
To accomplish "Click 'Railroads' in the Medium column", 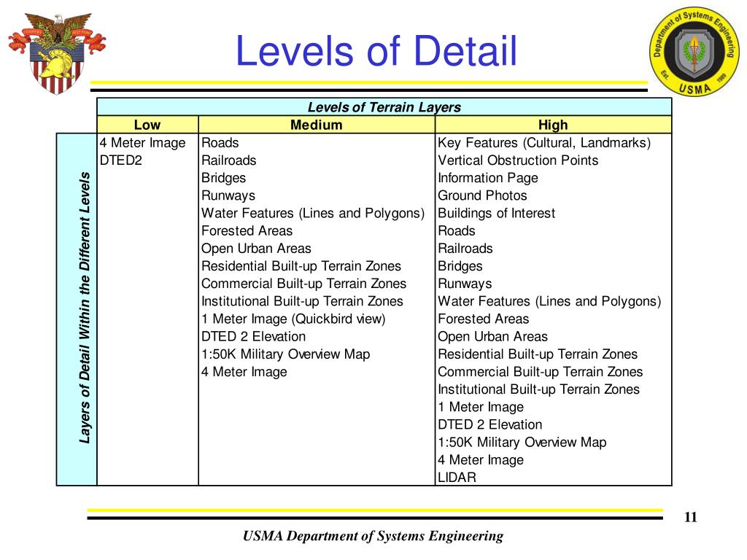I will tap(228, 160).
